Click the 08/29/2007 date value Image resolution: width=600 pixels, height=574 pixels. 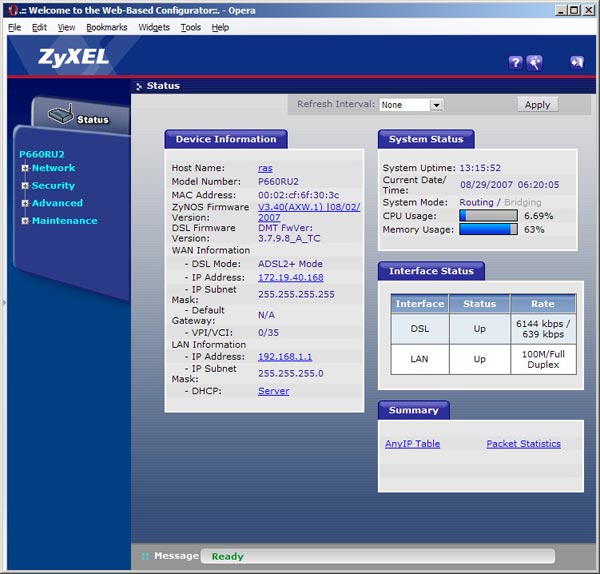point(486,185)
